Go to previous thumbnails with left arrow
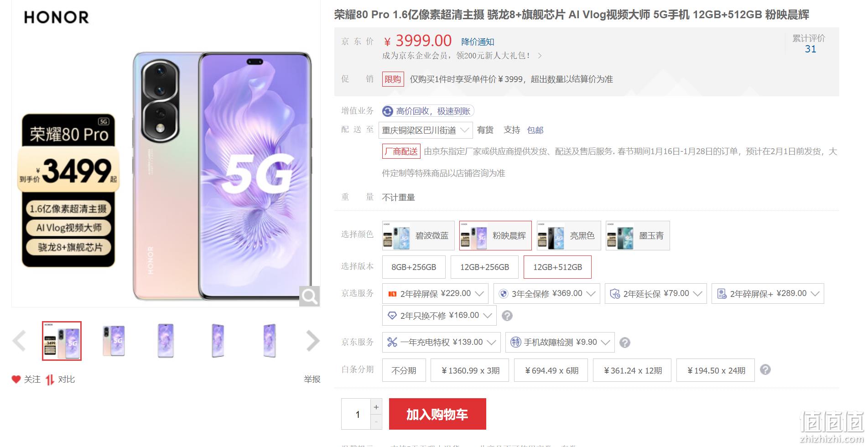This screenshot has height=447, width=868. (x=19, y=341)
